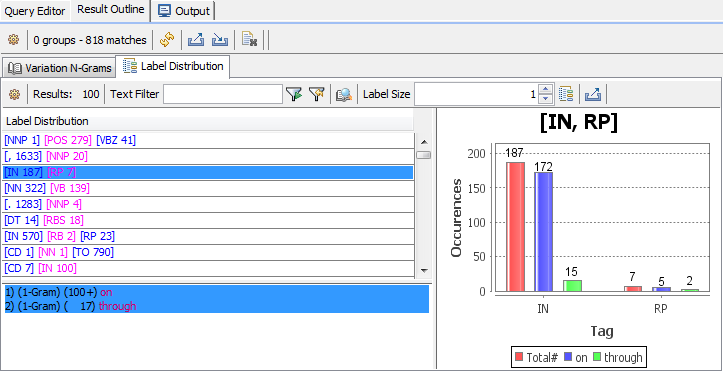Screen dimensions: 723x371
Task: Click list scrollbar up arrow
Action: [424, 142]
